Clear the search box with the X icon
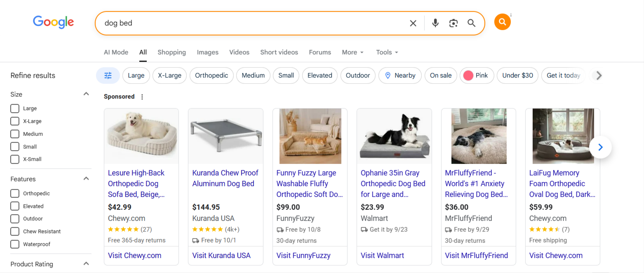The image size is (644, 273). (413, 23)
